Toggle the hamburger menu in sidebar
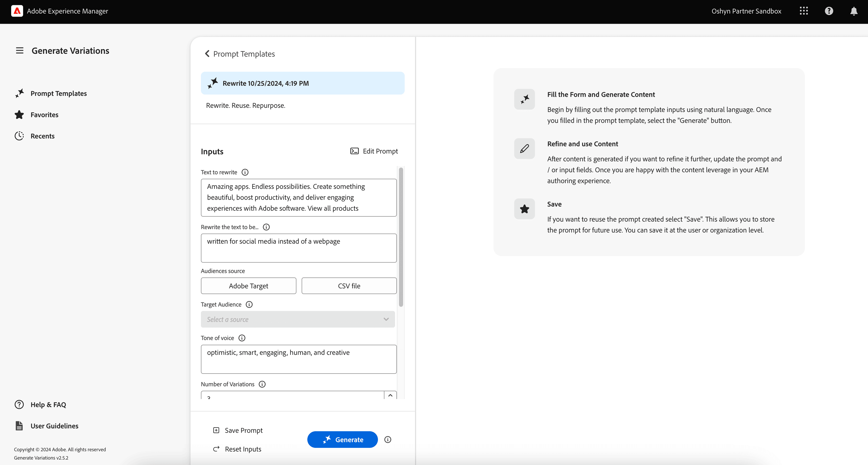The image size is (868, 465). 19,51
